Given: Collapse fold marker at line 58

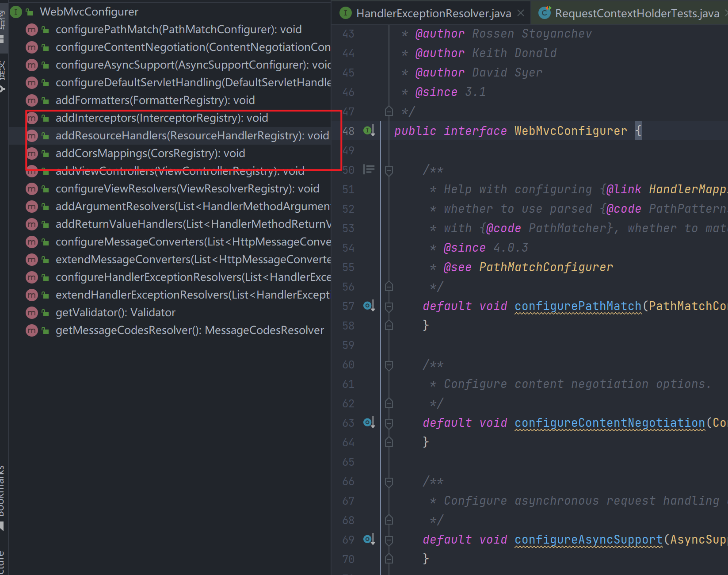Looking at the screenshot, I should [x=389, y=326].
